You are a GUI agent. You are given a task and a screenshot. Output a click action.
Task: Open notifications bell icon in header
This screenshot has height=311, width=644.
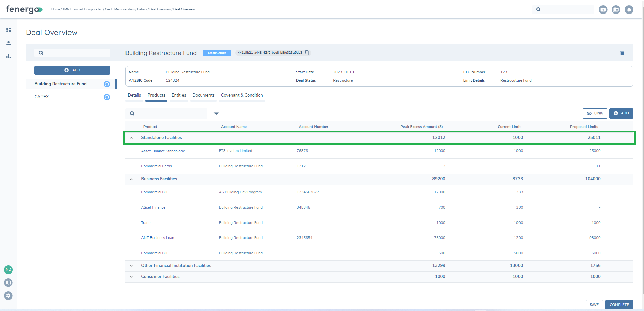click(629, 10)
